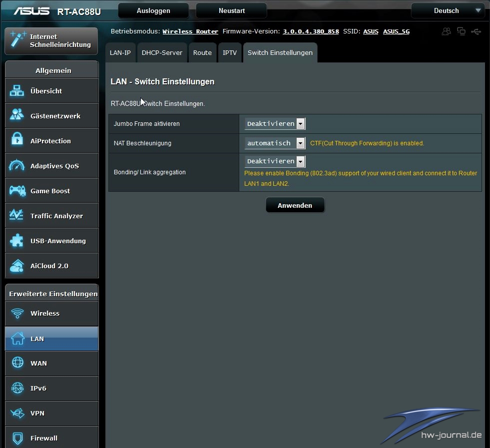Click the Adaptives QoS gauge icon
This screenshot has height=448, width=490.
pyautogui.click(x=17, y=165)
